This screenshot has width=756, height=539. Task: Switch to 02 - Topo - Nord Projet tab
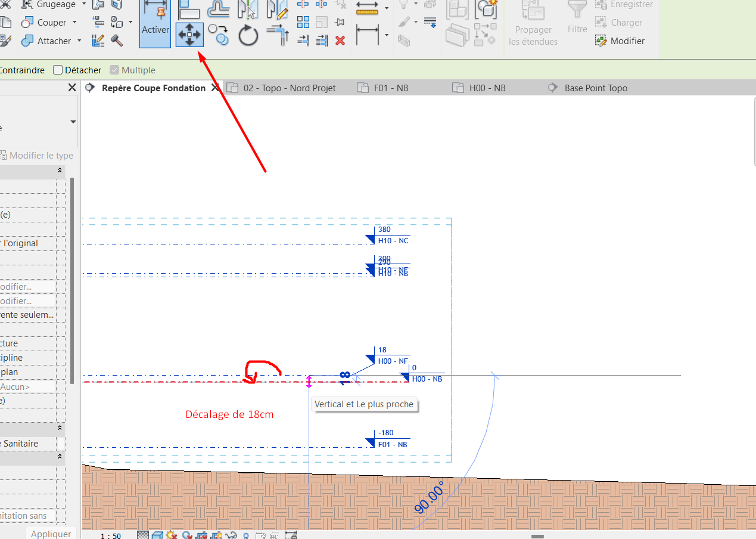281,88
